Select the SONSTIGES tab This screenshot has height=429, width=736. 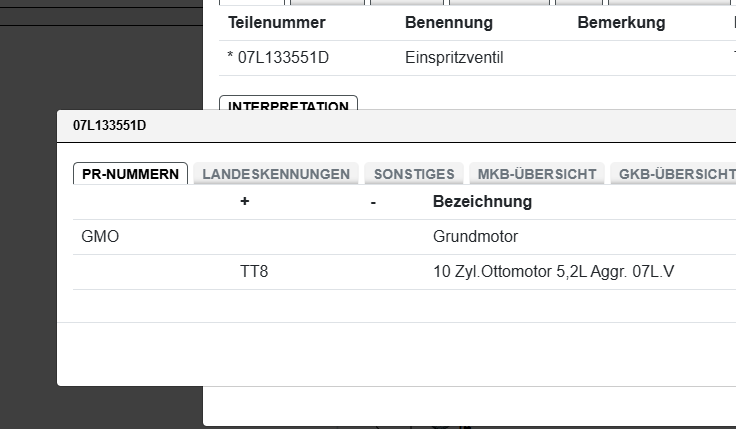tap(414, 174)
